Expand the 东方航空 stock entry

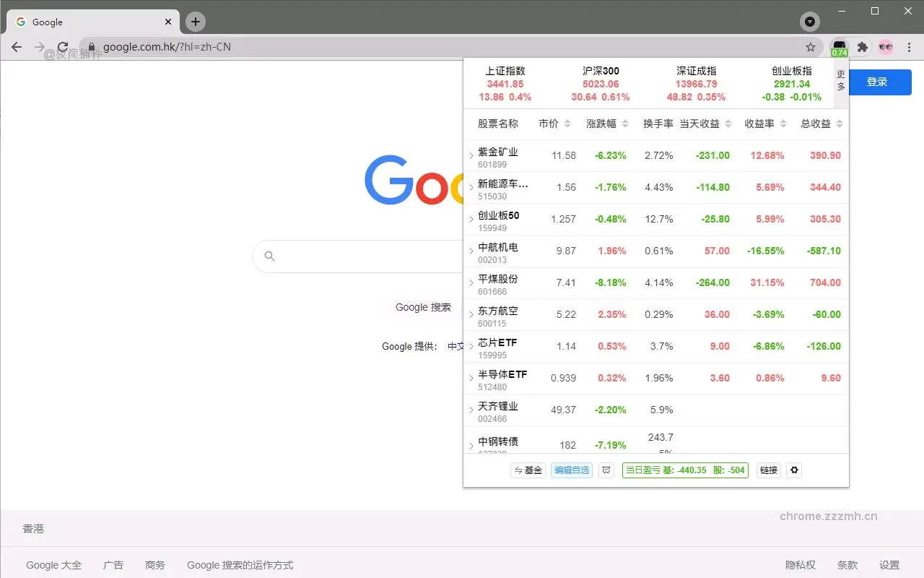471,314
